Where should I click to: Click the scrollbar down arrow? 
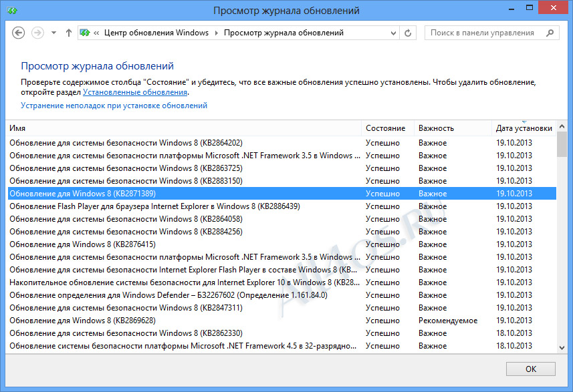pyautogui.click(x=562, y=348)
